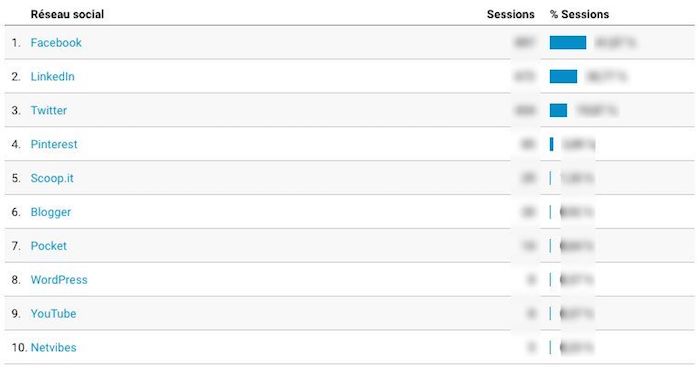Click the blurred Twitter percentage value

(x=597, y=110)
